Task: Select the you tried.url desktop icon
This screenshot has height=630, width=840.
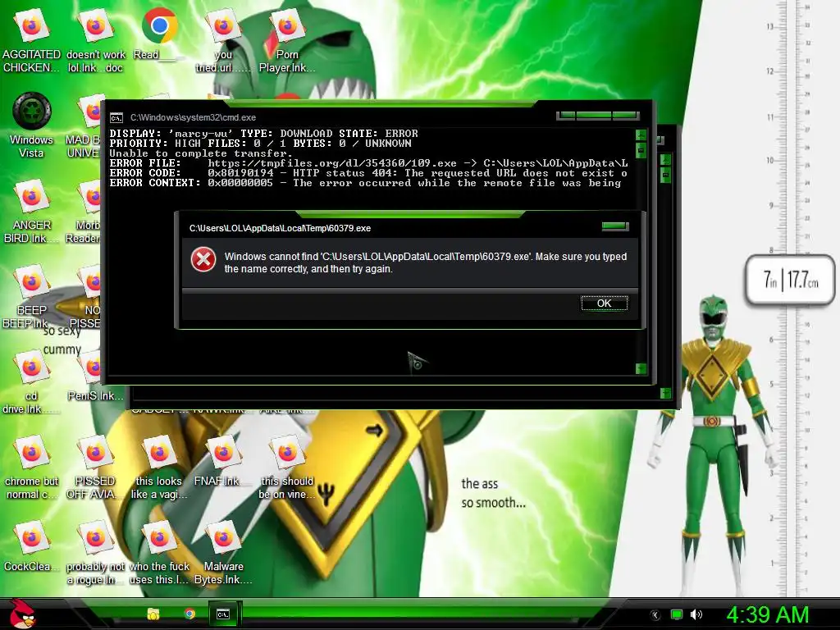Action: click(223, 42)
